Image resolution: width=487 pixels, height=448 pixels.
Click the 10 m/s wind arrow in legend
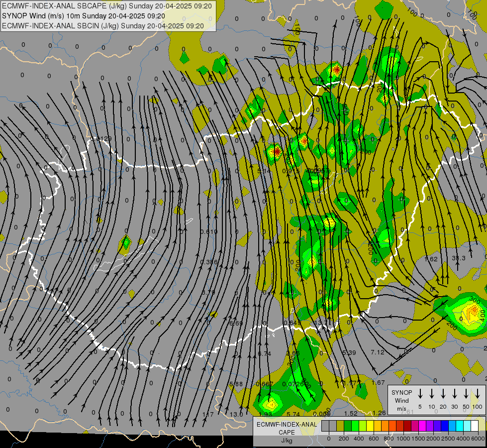432,394
